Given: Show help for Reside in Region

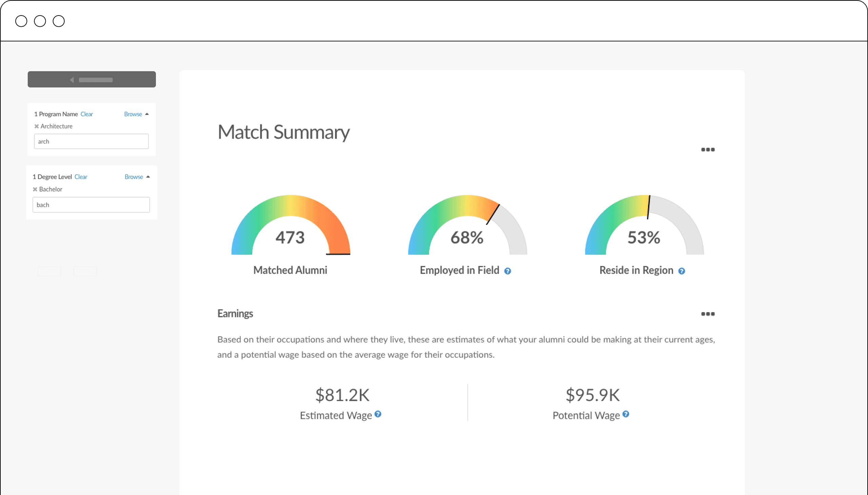Looking at the screenshot, I should point(682,271).
